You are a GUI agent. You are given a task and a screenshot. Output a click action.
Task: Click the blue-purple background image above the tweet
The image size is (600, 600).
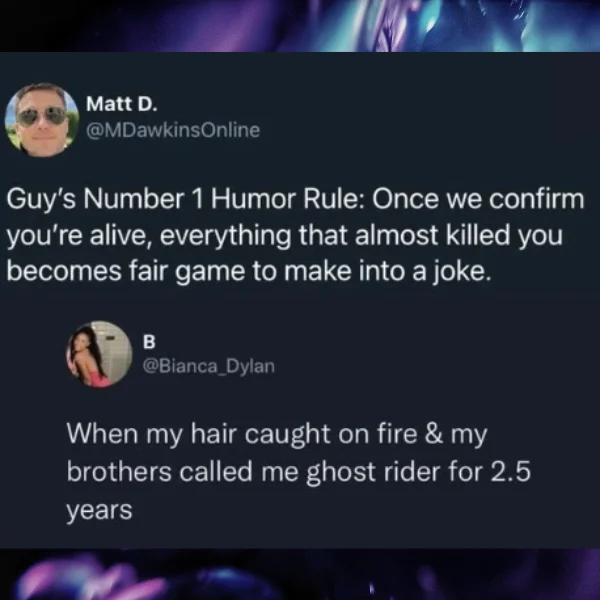pos(300,26)
